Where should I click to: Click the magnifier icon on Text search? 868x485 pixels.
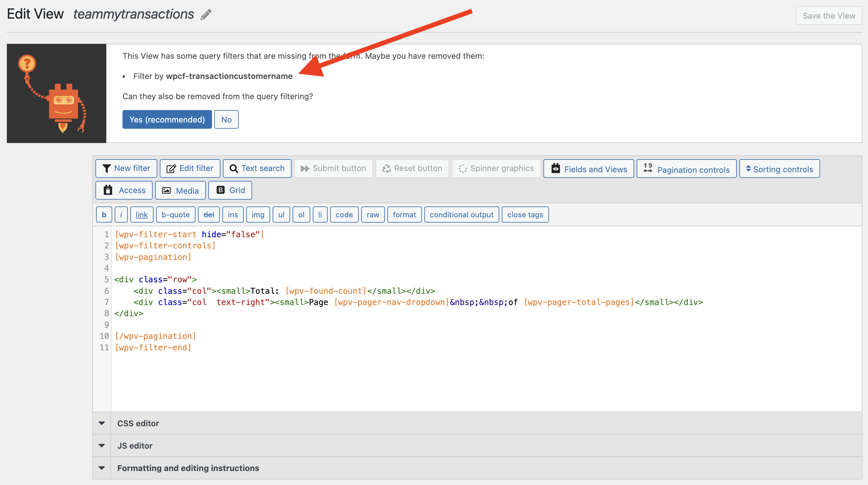click(x=233, y=169)
